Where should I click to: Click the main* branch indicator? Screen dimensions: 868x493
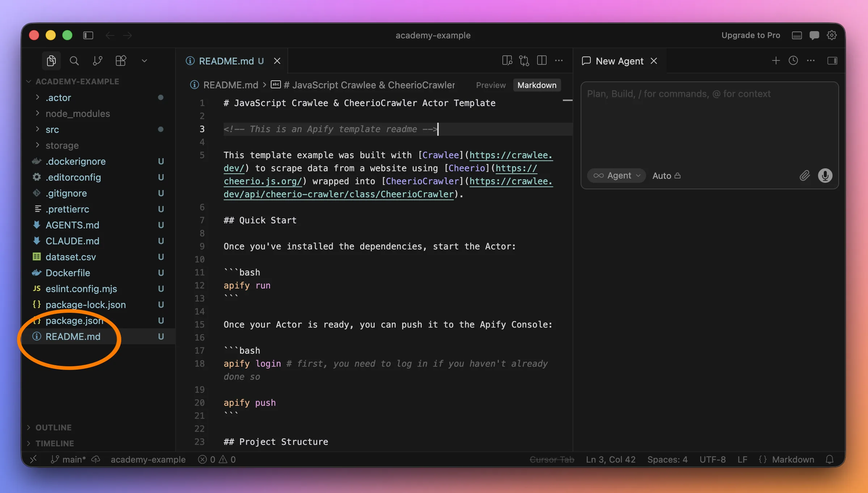[68, 459]
